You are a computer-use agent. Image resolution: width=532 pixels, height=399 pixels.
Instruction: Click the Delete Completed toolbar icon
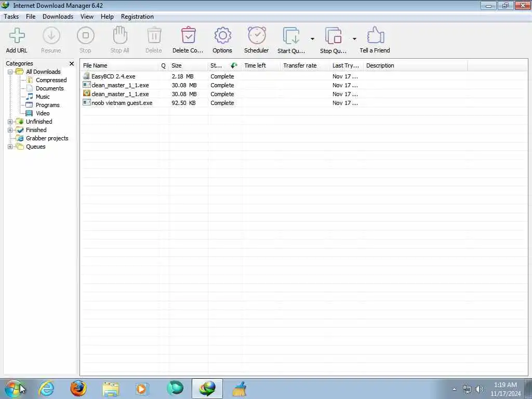point(188,36)
